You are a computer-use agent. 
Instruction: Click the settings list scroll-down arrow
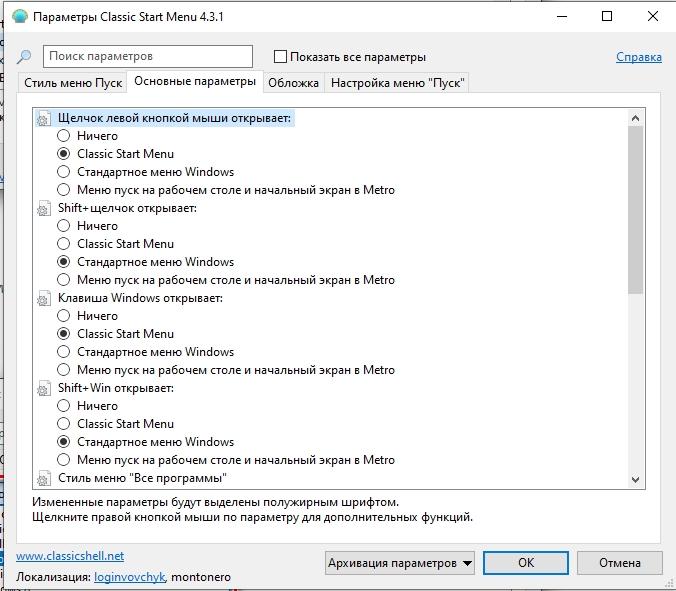coord(635,479)
